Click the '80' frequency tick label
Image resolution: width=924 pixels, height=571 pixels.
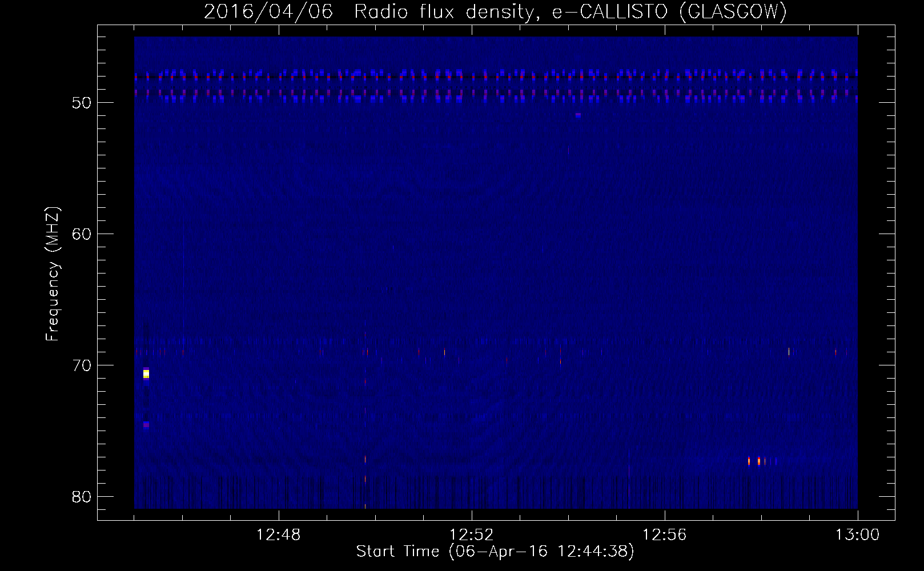(x=82, y=497)
